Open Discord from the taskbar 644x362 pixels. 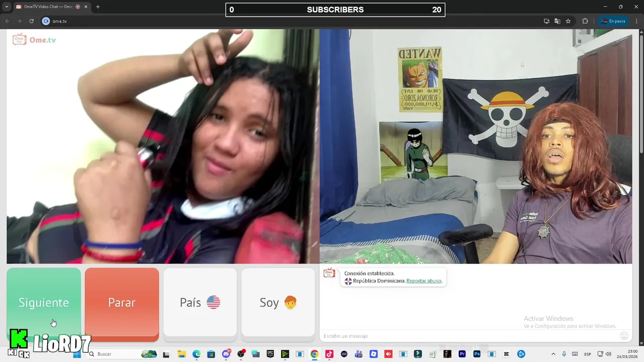[x=226, y=354]
